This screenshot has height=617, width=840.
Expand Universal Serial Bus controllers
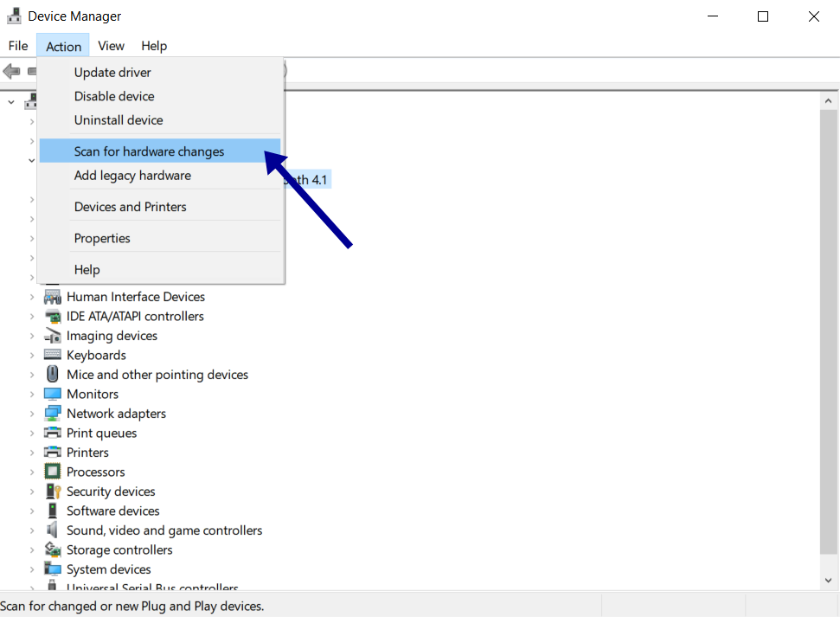33,587
